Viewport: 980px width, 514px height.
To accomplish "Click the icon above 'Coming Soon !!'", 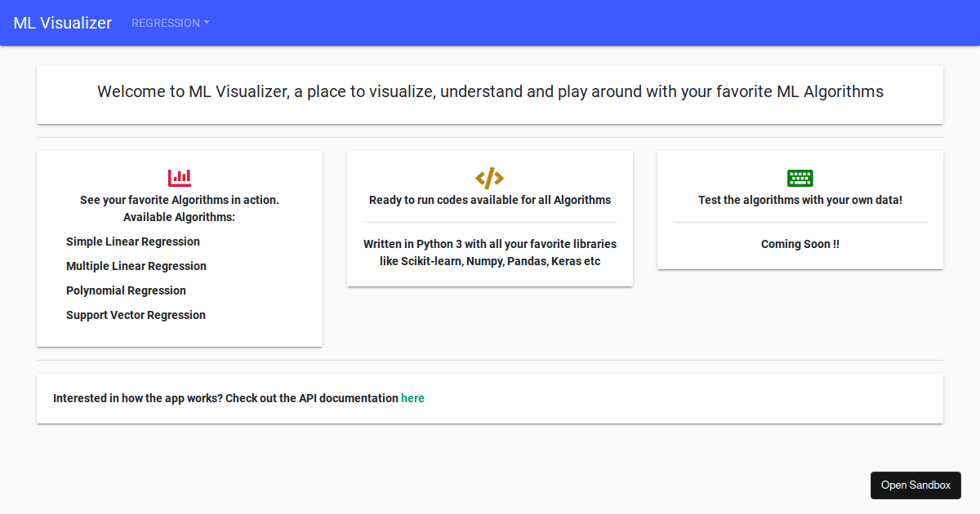I will click(799, 177).
